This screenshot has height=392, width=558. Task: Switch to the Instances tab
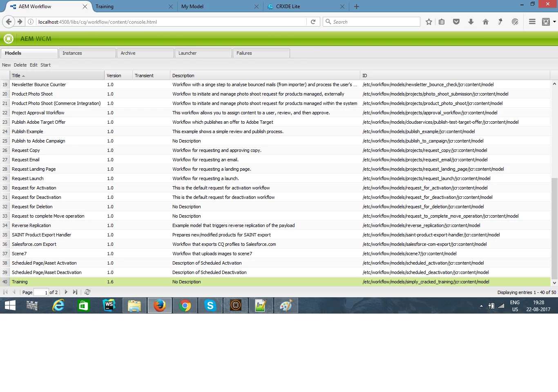pos(87,53)
